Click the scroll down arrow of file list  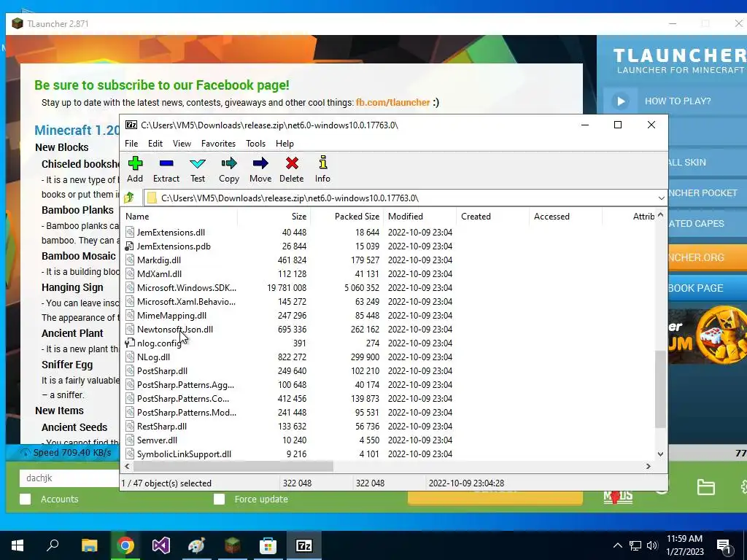coord(660,454)
